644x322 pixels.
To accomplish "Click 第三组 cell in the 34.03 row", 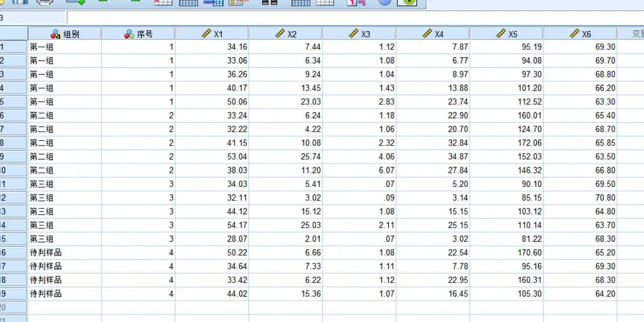I will point(65,184).
